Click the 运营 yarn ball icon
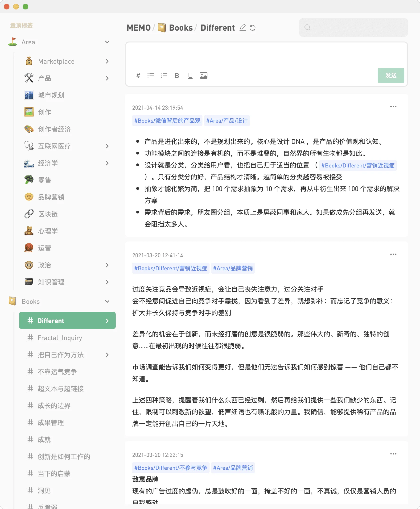 click(29, 248)
